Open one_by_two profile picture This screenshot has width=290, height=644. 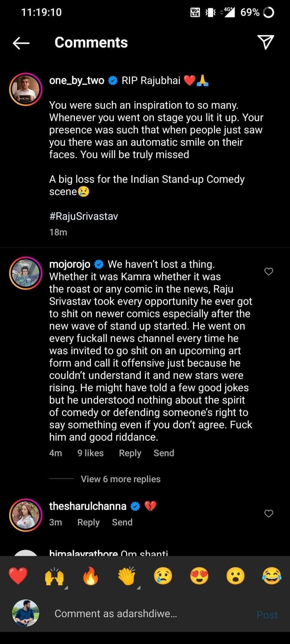[26, 89]
